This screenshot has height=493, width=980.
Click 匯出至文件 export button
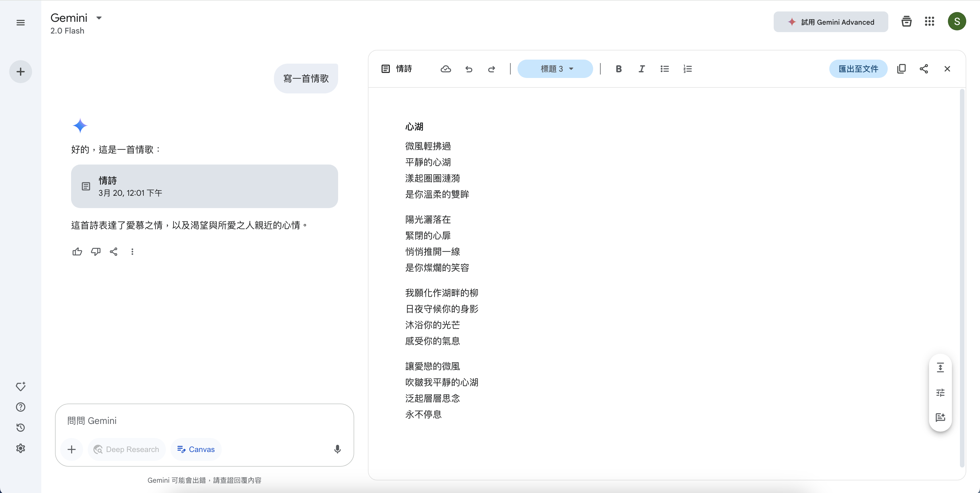click(858, 69)
